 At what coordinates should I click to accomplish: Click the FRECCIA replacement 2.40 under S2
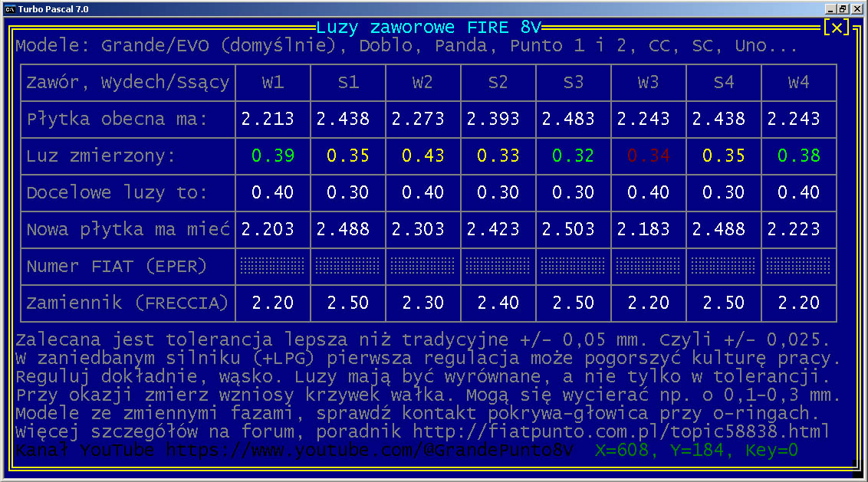tap(498, 303)
